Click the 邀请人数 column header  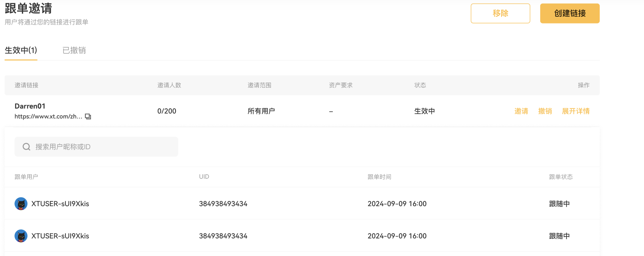[169, 85]
